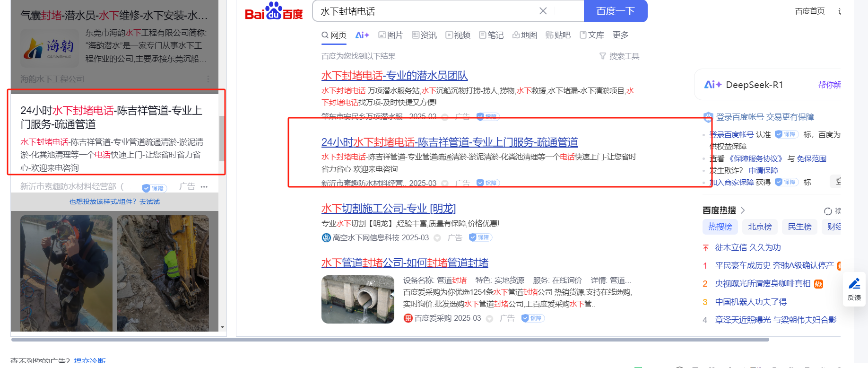The width and height of the screenshot is (868, 368).
Task: Show the 民生榜 hot list
Action: click(x=799, y=227)
